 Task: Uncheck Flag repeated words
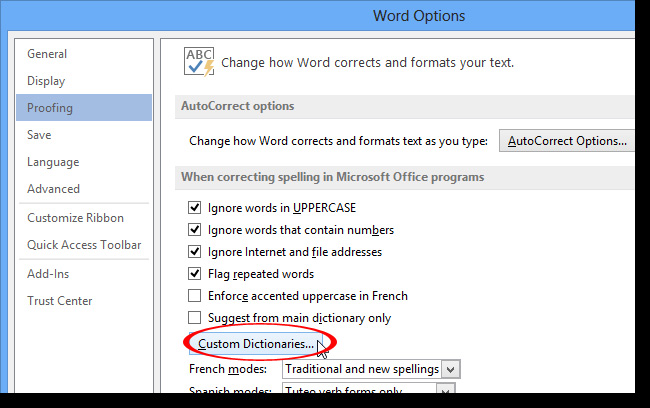coord(195,274)
